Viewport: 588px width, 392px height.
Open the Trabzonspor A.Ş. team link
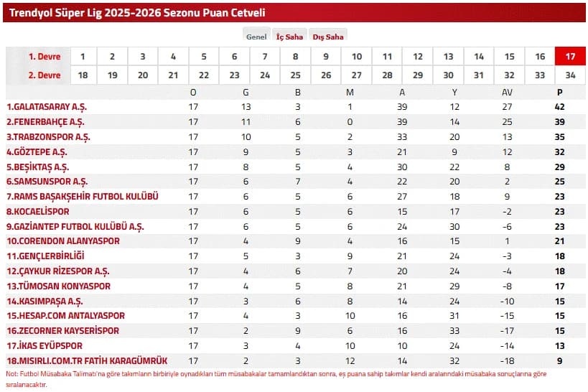coord(48,137)
